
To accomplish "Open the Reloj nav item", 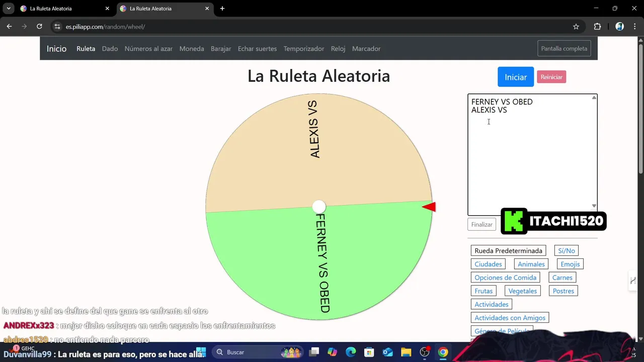I will [338, 49].
